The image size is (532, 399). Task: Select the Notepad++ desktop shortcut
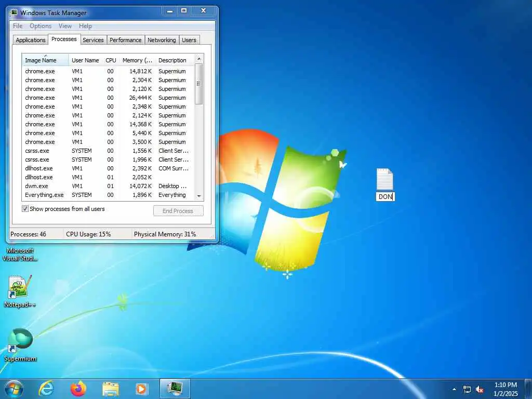tap(20, 291)
